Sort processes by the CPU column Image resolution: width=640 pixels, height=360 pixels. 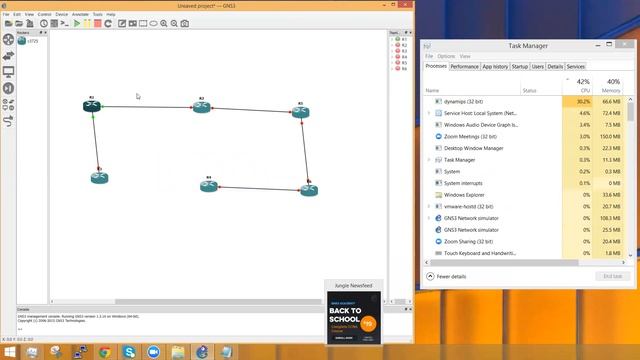coord(577,85)
